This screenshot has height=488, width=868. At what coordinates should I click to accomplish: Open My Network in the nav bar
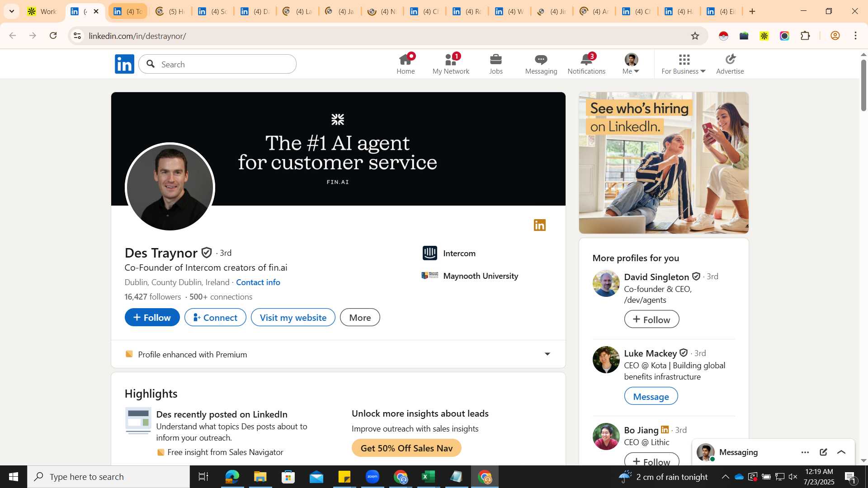tap(451, 64)
